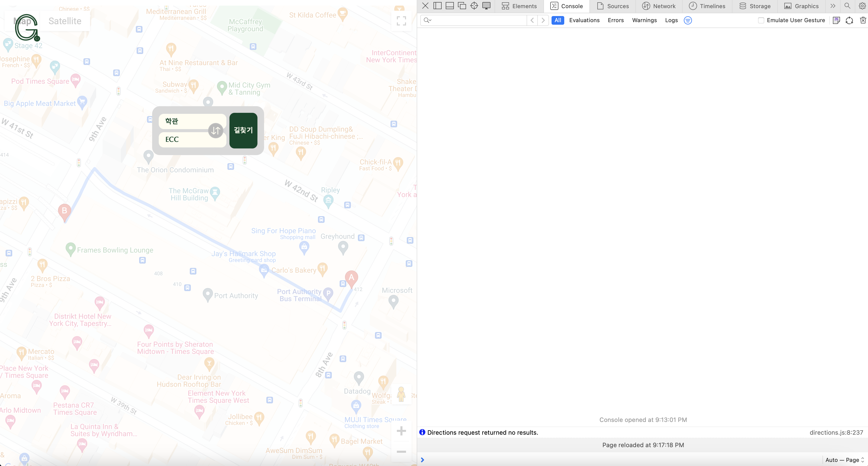The image size is (868, 466).
Task: Click the Street View pegman icon
Action: (x=401, y=394)
